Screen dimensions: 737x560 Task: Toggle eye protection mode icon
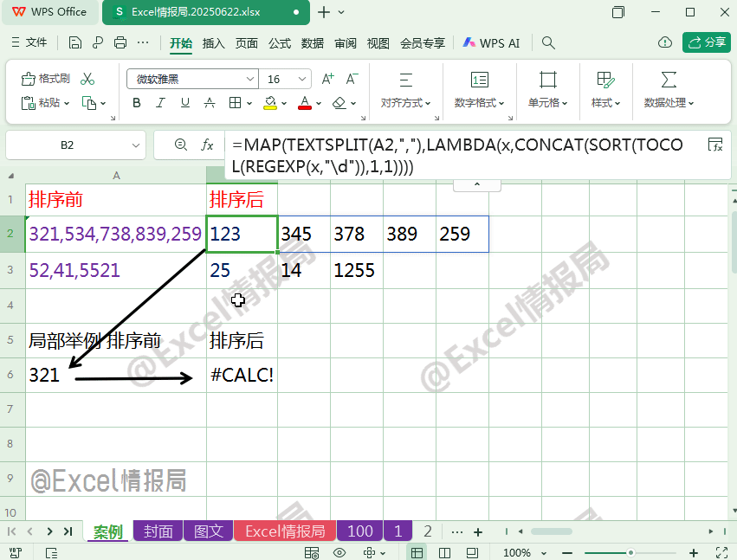(x=339, y=552)
